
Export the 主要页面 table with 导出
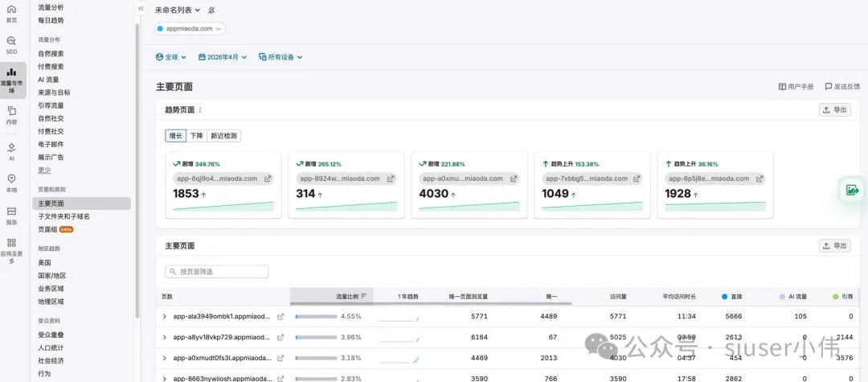coord(835,246)
